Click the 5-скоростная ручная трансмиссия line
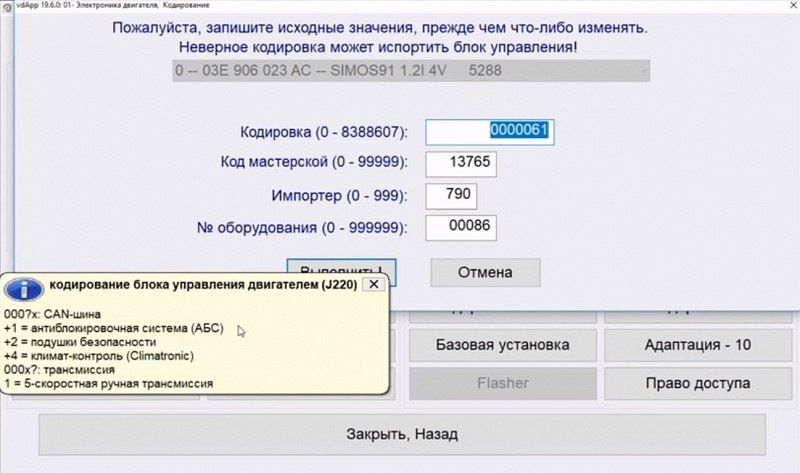Image resolution: width=800 pixels, height=473 pixels. pos(109,383)
